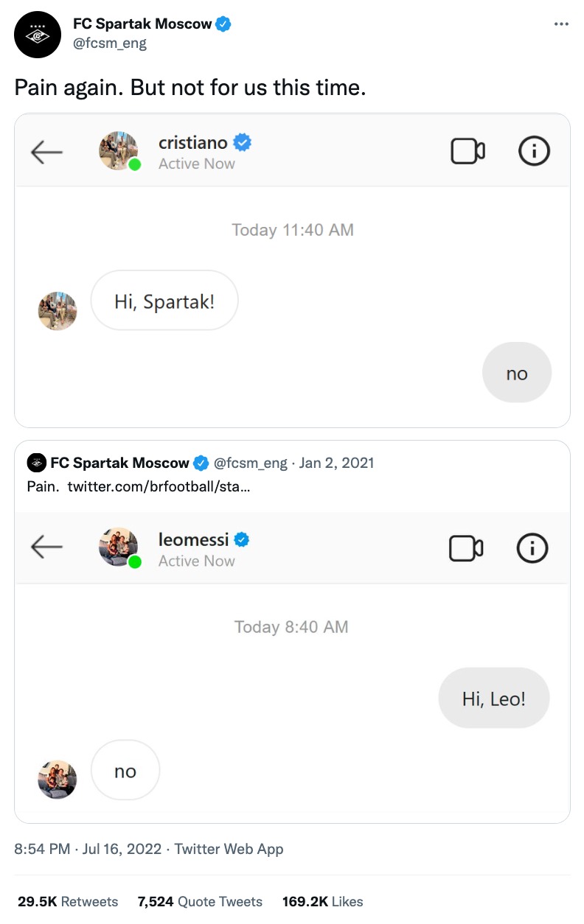This screenshot has height=924, width=584.
Task: Open the twitter.com/brfootball link in quoted tweet
Action: click(x=159, y=486)
